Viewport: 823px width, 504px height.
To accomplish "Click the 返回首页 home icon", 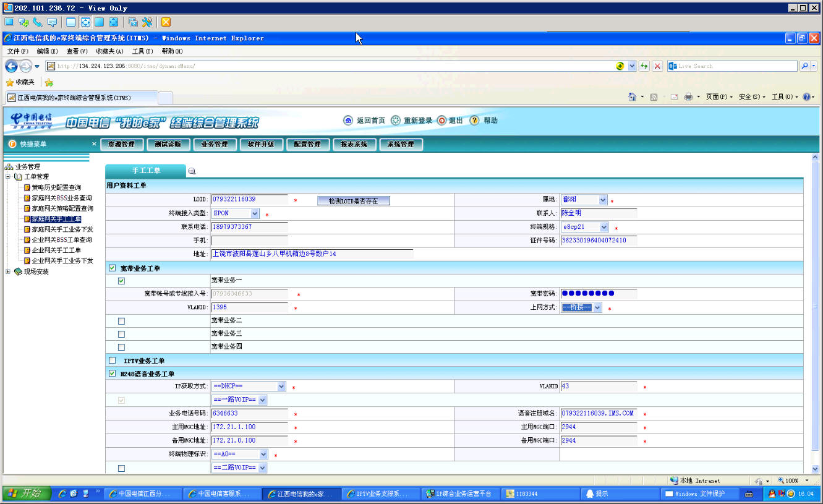I will click(x=348, y=121).
